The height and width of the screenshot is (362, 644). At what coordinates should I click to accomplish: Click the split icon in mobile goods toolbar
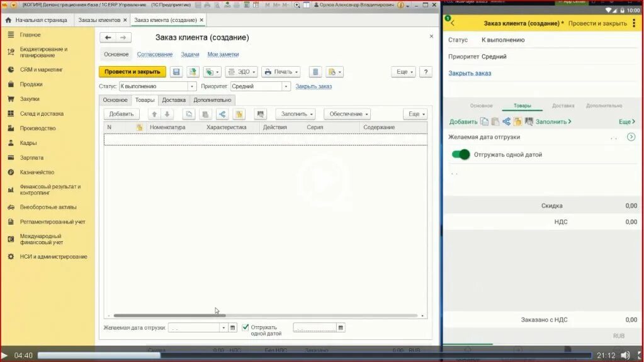(506, 122)
